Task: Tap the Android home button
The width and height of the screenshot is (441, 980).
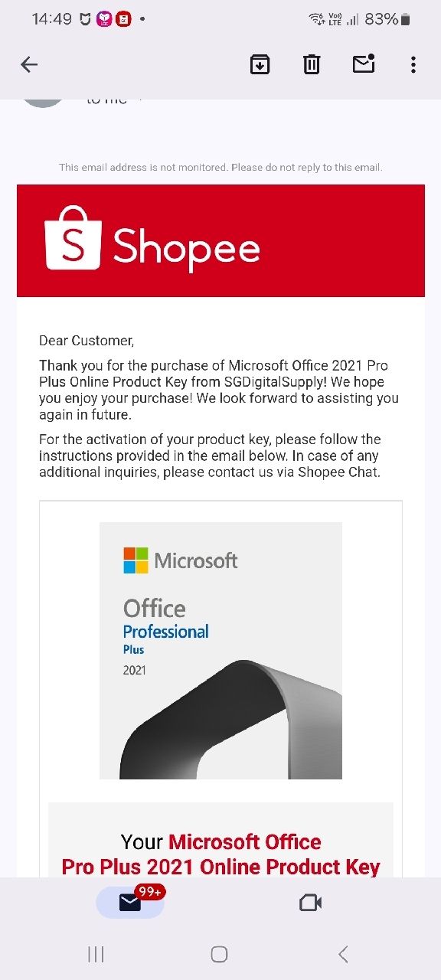Action: [x=219, y=954]
